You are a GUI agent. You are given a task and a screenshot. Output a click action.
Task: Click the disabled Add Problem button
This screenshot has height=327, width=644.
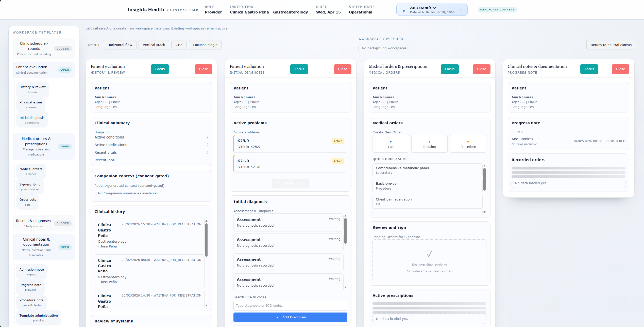pyautogui.click(x=290, y=183)
